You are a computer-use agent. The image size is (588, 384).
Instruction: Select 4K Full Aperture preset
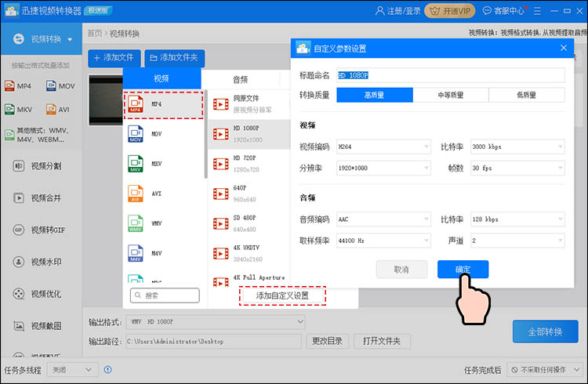249,279
